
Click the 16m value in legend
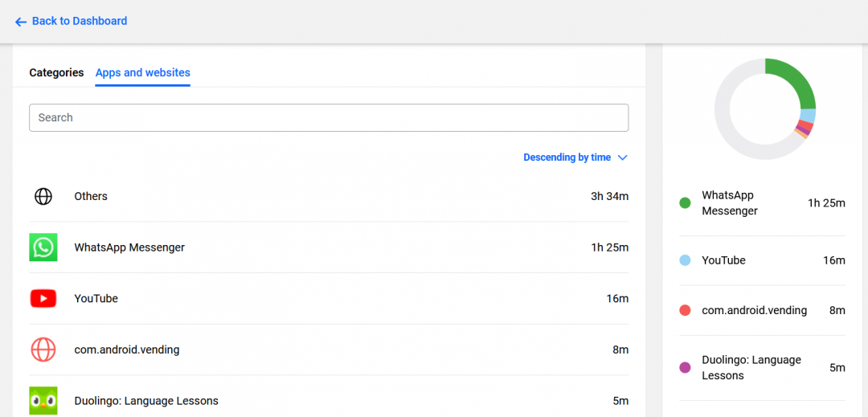click(834, 260)
